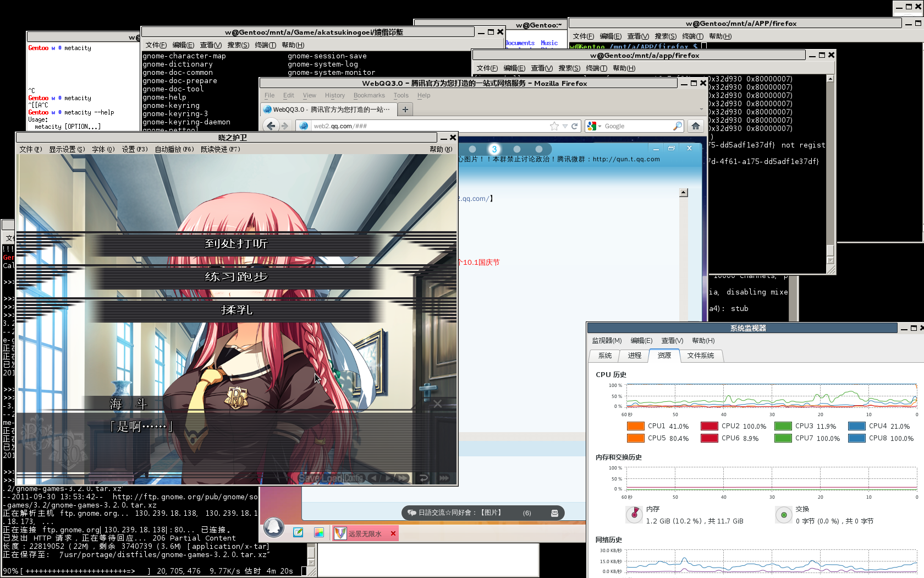This screenshot has height=578, width=924.
Task: Hide the game message box with X
Action: pos(437,404)
